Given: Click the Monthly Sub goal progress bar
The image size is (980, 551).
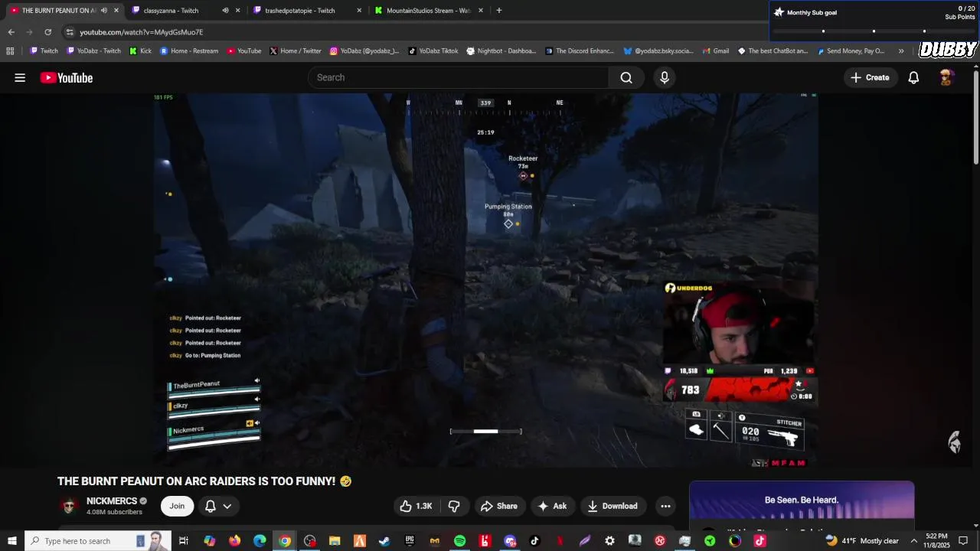Looking at the screenshot, I should (874, 31).
